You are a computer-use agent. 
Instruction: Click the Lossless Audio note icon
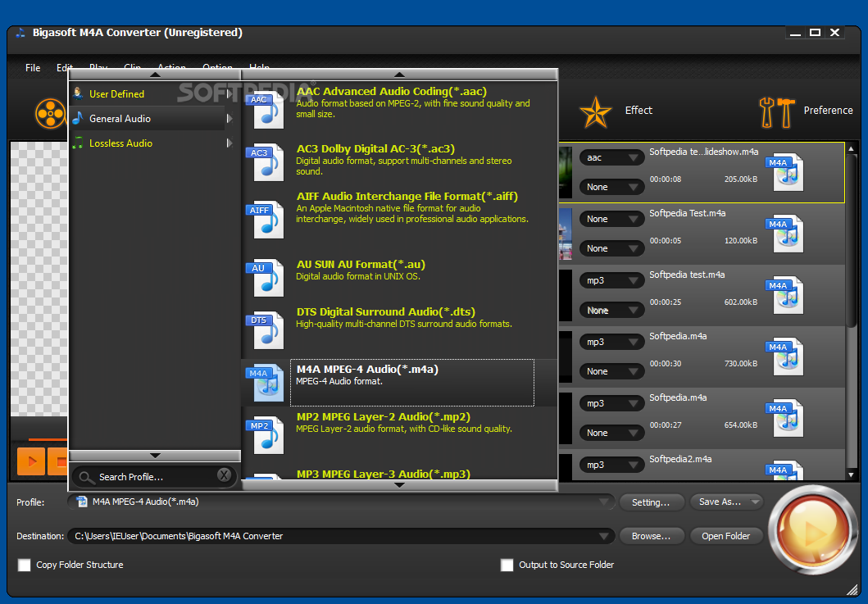(x=78, y=143)
